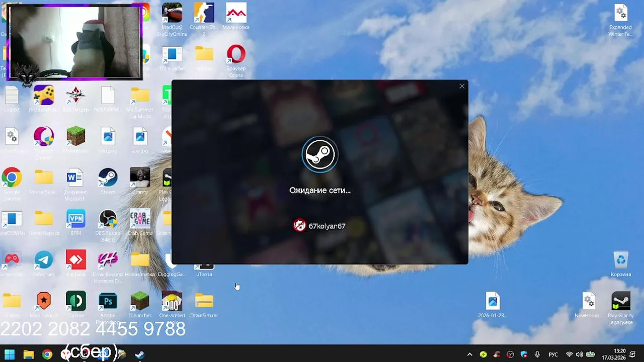This screenshot has height=362, width=644.
Task: Switch to Chrome in the taskbar
Action: coord(47,354)
